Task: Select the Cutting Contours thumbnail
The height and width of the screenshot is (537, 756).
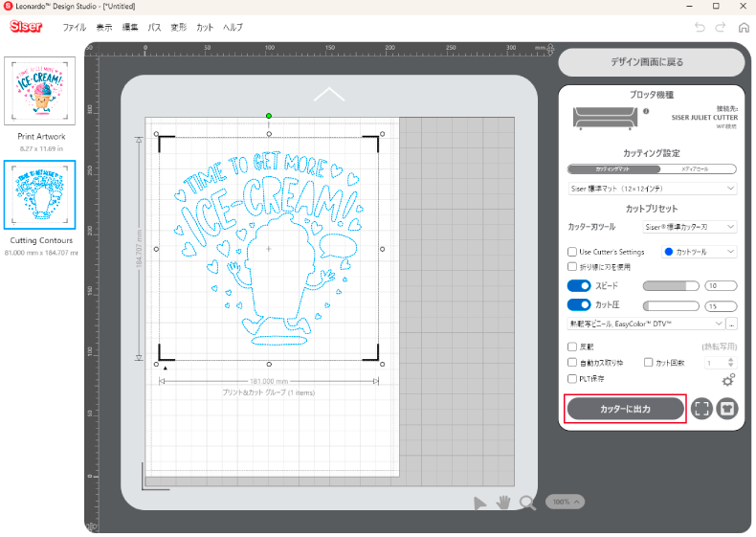Action: 39,195
